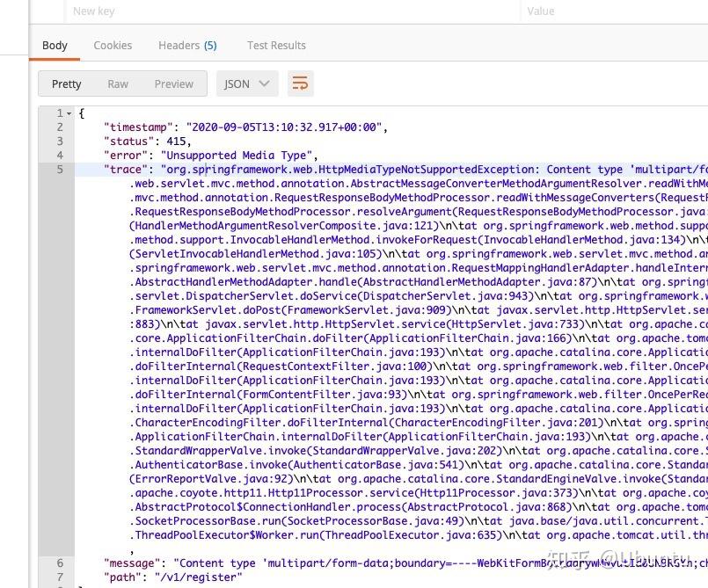View the Test Results tab
Viewport: 708px width, 588px height.
276,45
